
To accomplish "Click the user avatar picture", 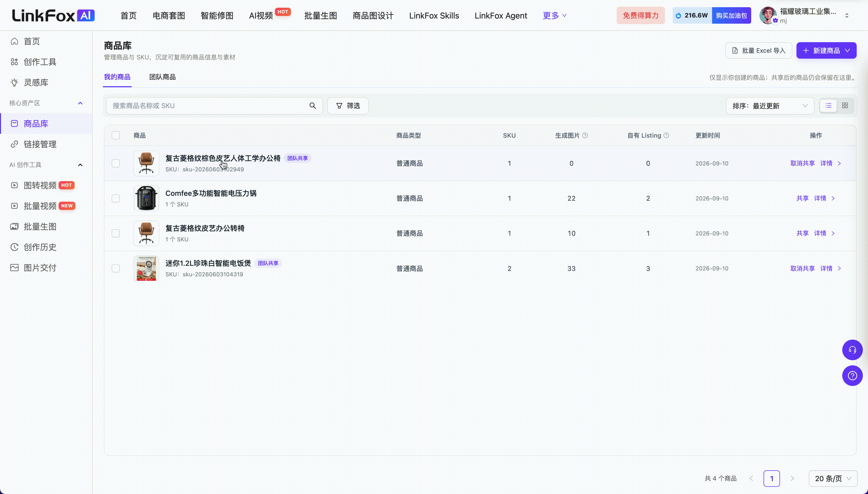I will [x=768, y=15].
